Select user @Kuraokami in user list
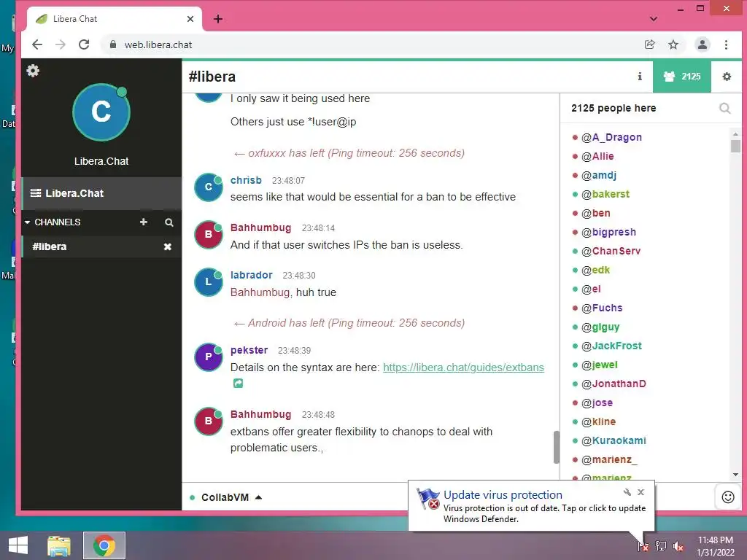The width and height of the screenshot is (747, 560). [x=614, y=440]
